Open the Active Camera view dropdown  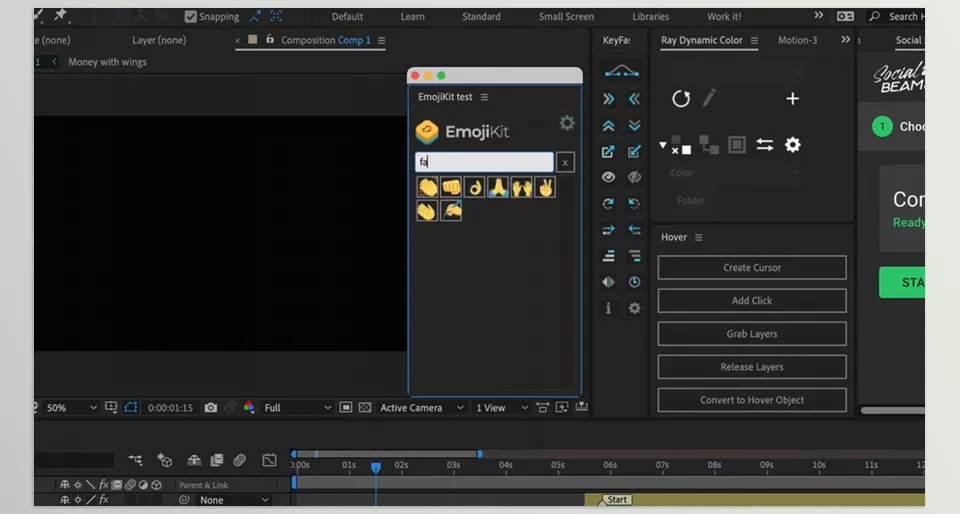point(422,408)
